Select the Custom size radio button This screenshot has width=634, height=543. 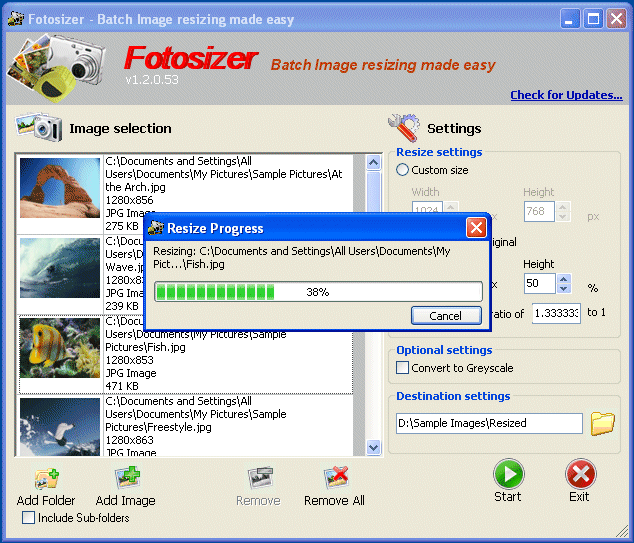tap(402, 170)
